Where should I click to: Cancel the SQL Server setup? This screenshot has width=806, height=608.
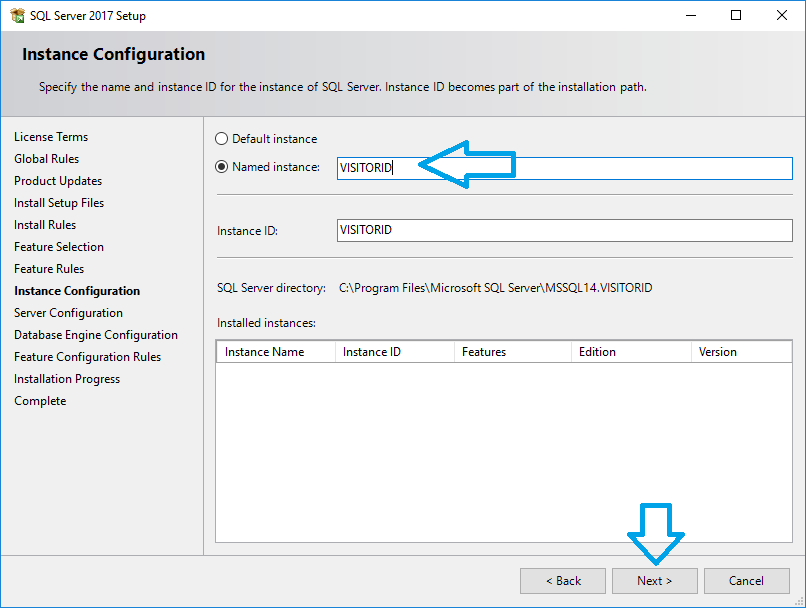click(x=746, y=581)
